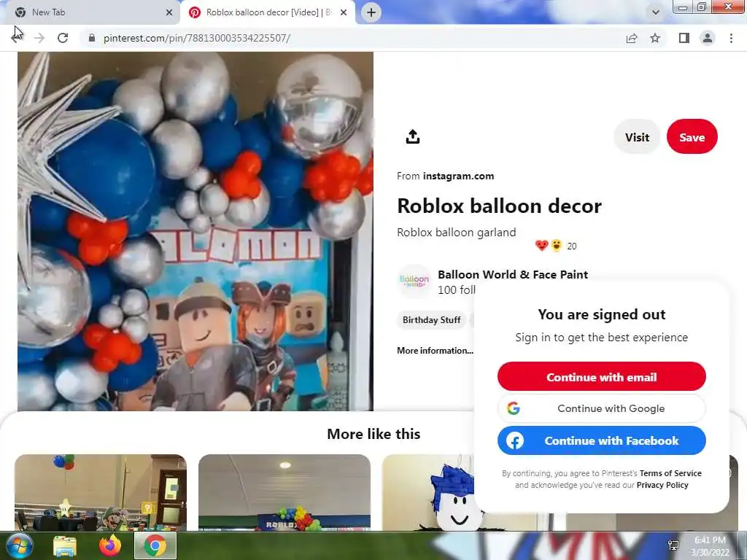This screenshot has height=560, width=747.
Task: Close the New Tab tab
Action: [169, 12]
